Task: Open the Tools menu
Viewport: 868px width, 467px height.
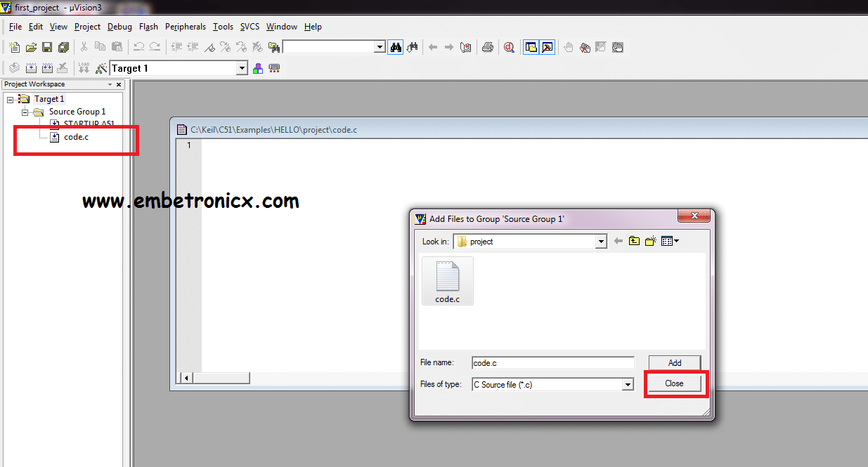Action: coord(223,27)
